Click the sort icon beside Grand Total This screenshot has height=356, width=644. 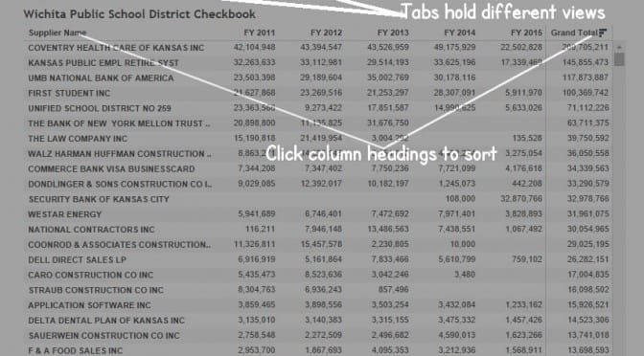[x=603, y=33]
